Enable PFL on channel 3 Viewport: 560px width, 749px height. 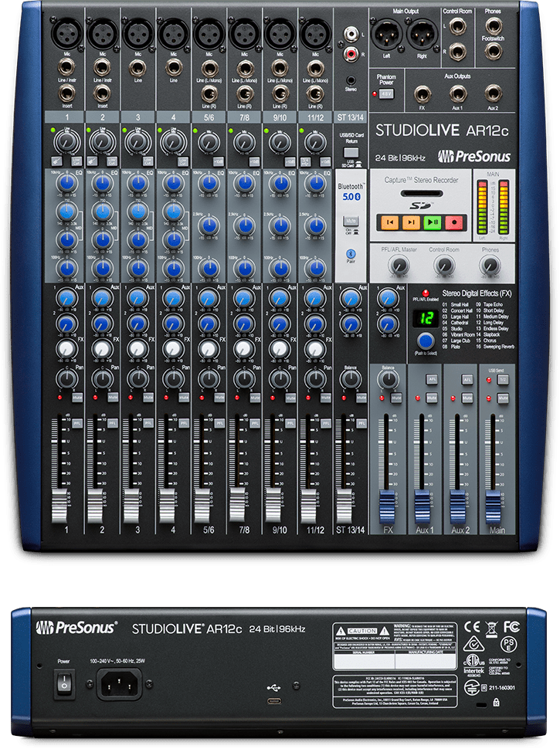pos(148,423)
